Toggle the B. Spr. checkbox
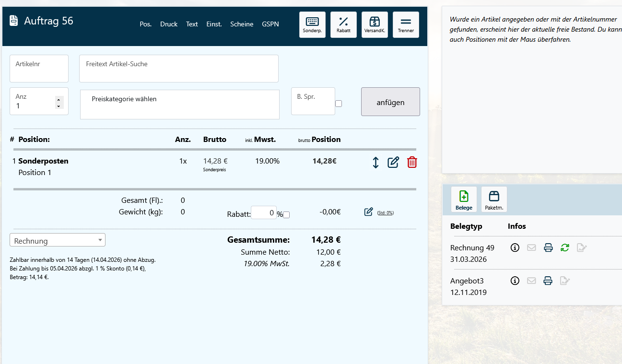 coord(339,104)
